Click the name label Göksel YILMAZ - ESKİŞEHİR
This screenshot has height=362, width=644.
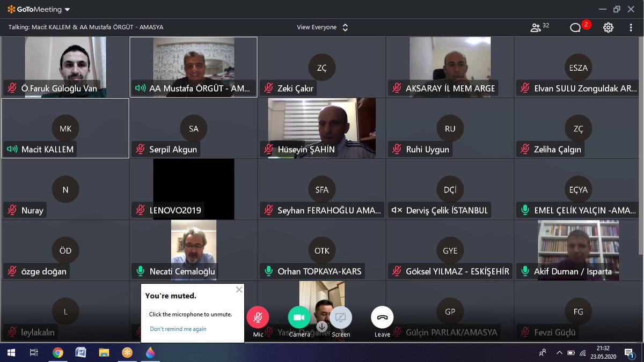457,272
